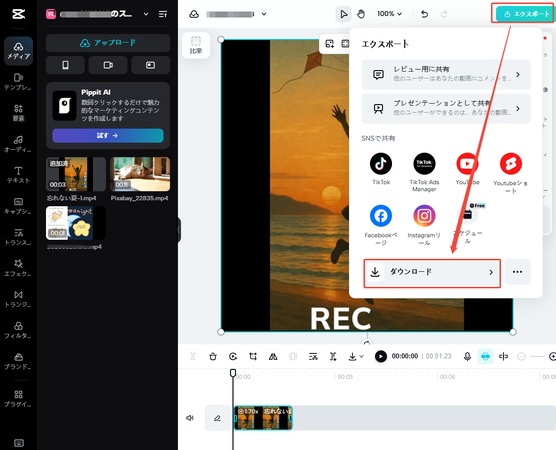The height and width of the screenshot is (450, 556).
Task: Open the 要素 elements panel
Action: click(x=18, y=113)
